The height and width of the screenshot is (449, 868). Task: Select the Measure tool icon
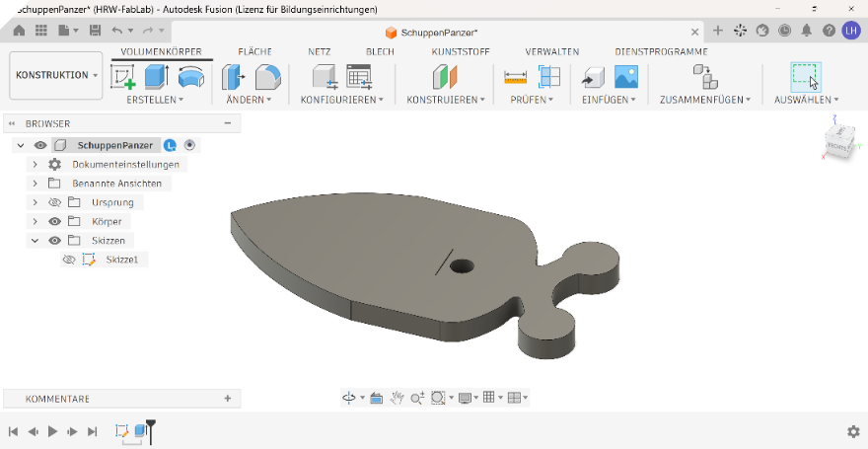click(515, 78)
